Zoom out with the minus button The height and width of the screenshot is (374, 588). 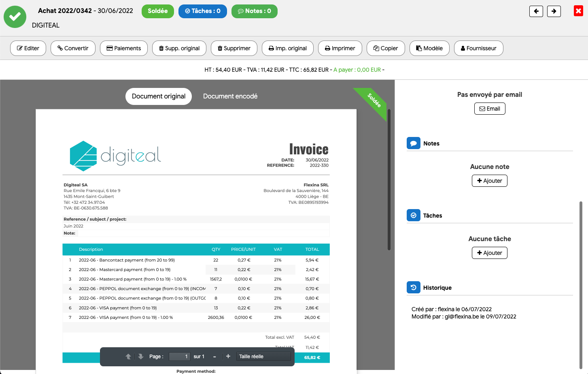[214, 357]
